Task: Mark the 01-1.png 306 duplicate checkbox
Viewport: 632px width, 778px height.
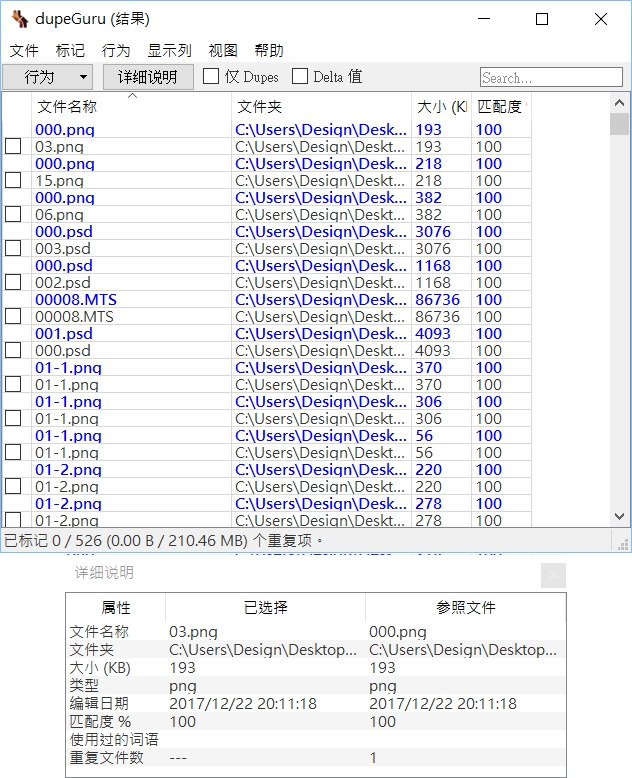Action: (13, 418)
